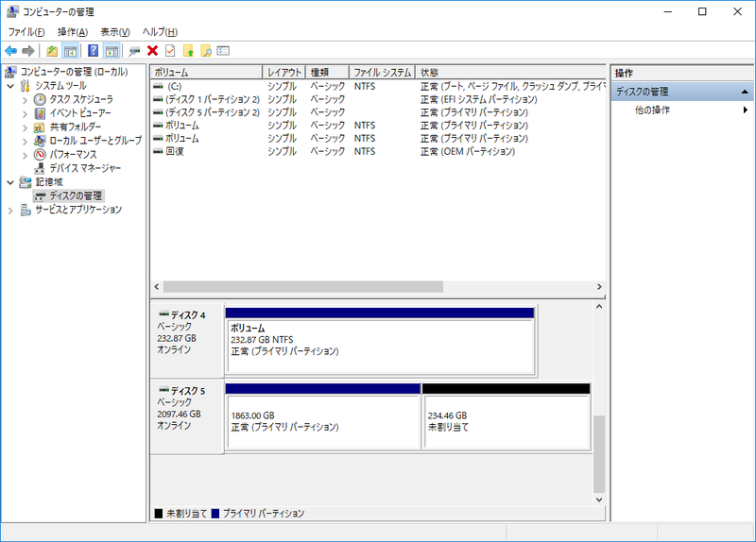Expand the イベント ビューアー chevron
Image resolution: width=756 pixels, height=542 pixels.
coord(26,114)
